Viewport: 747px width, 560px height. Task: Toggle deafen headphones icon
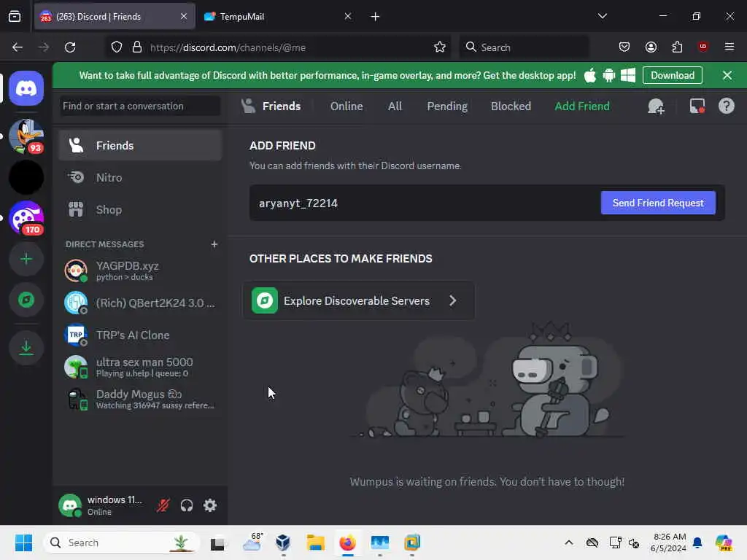pos(187,505)
